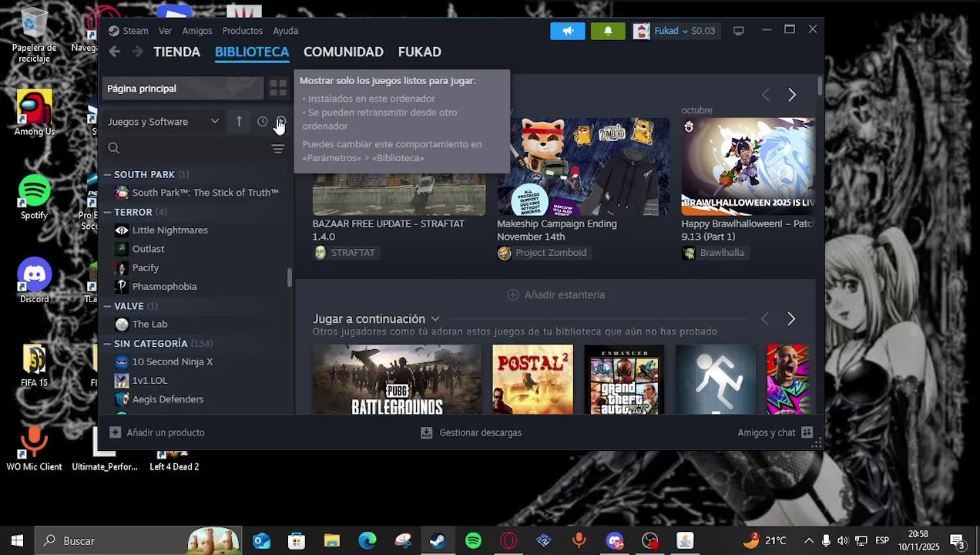Open Gestionar descargas

(471, 432)
